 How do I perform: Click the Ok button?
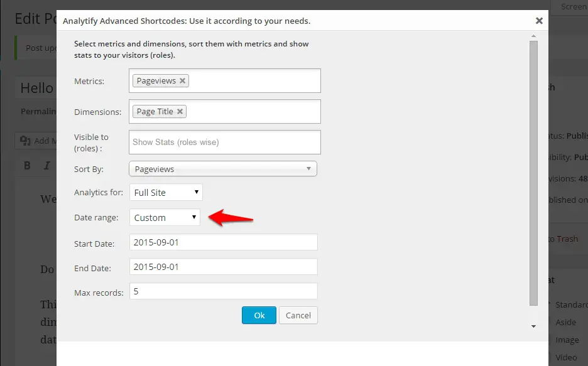coord(259,315)
